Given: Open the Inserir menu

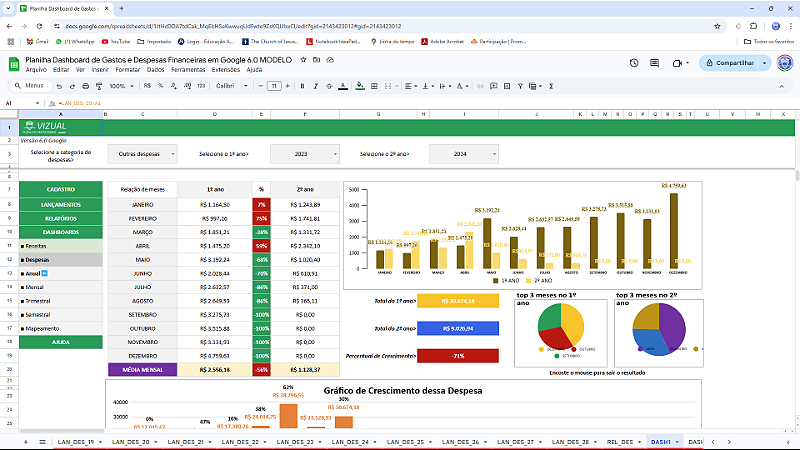Looking at the screenshot, I should 100,70.
